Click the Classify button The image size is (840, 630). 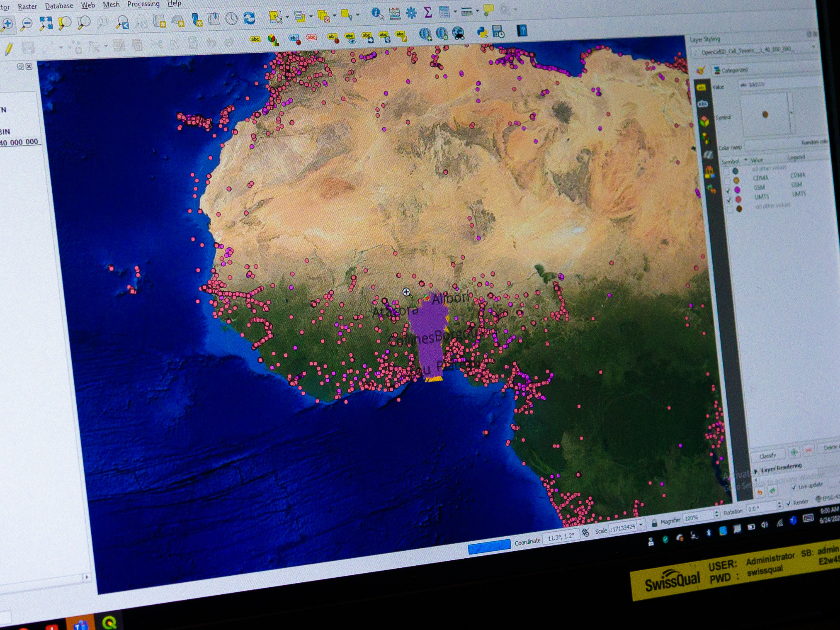[x=767, y=455]
